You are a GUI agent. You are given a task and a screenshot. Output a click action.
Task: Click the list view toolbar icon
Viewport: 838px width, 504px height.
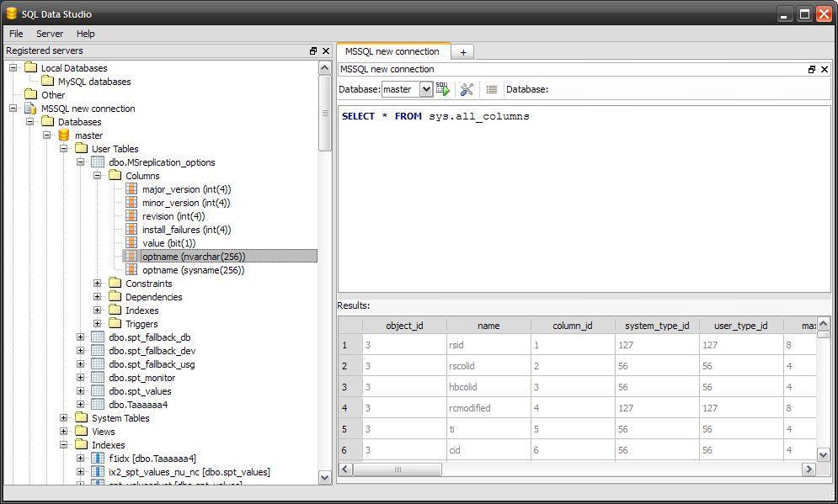[492, 89]
